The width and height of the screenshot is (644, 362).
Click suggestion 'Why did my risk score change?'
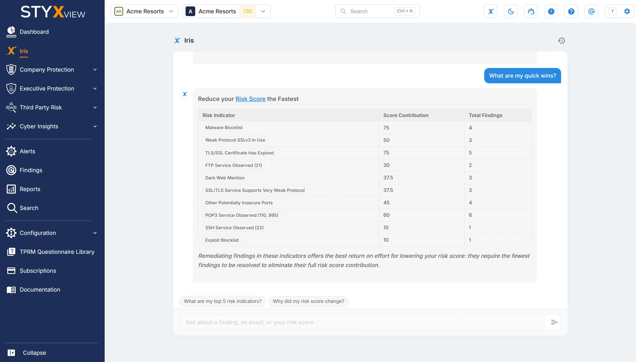[308, 301]
